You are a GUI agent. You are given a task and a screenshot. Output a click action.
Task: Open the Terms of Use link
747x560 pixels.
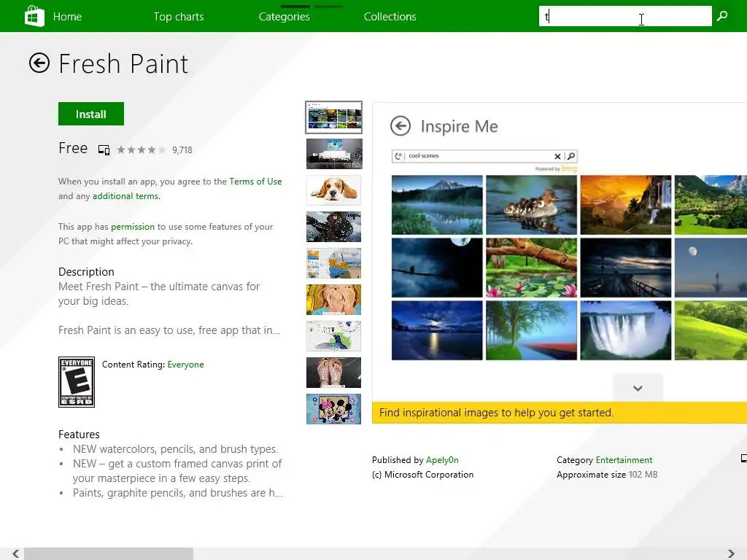[255, 182]
